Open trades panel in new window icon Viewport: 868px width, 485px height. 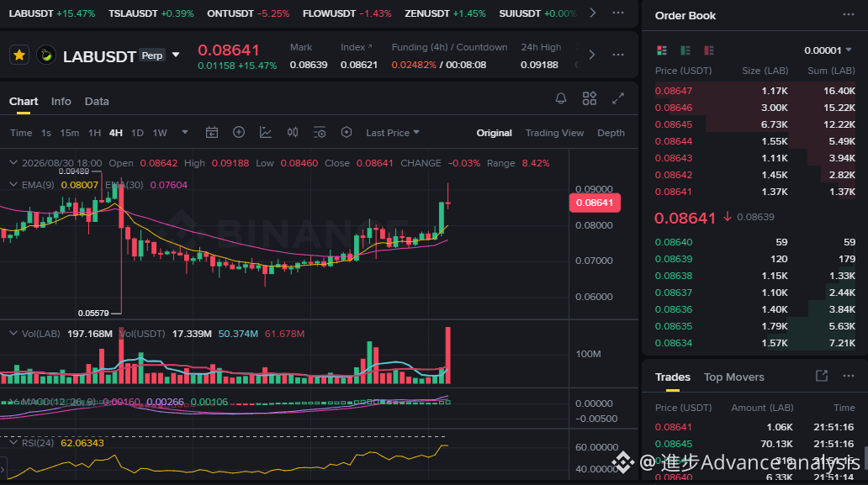822,376
